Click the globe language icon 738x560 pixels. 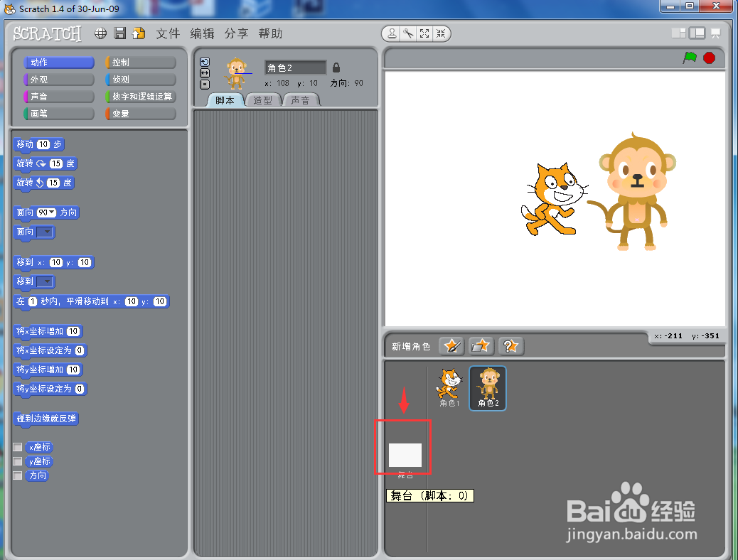click(x=100, y=33)
